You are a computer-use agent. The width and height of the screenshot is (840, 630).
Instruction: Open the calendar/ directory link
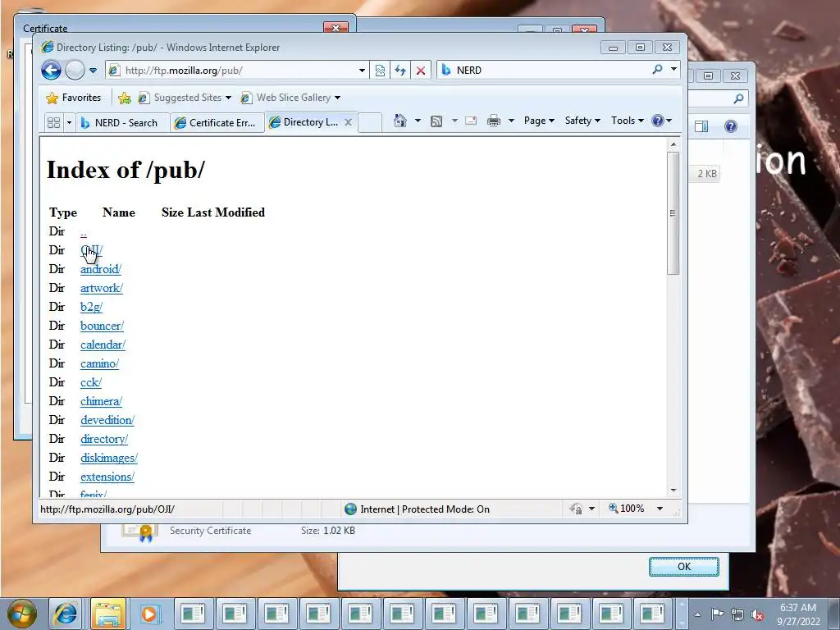pyautogui.click(x=103, y=345)
